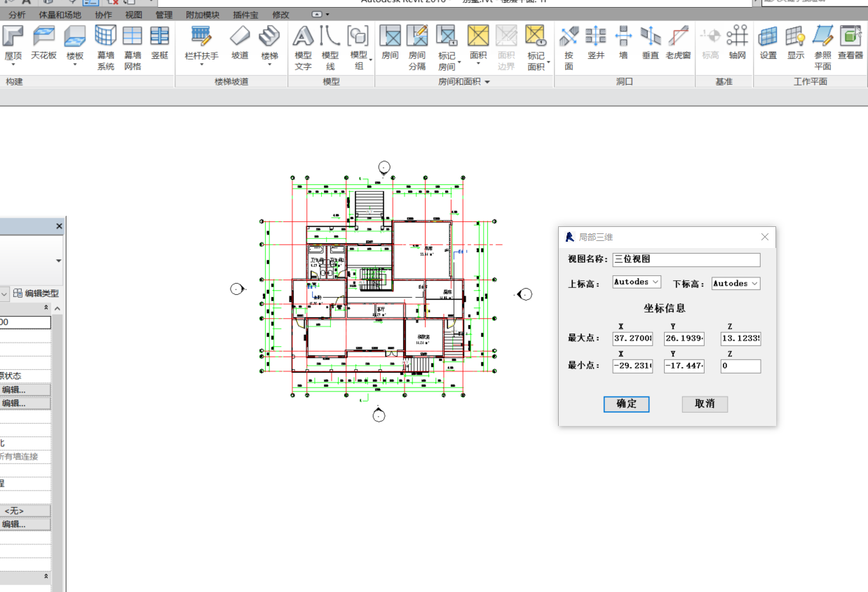
Task: Open the 体量和场地 ribbon tab
Action: pyautogui.click(x=60, y=15)
